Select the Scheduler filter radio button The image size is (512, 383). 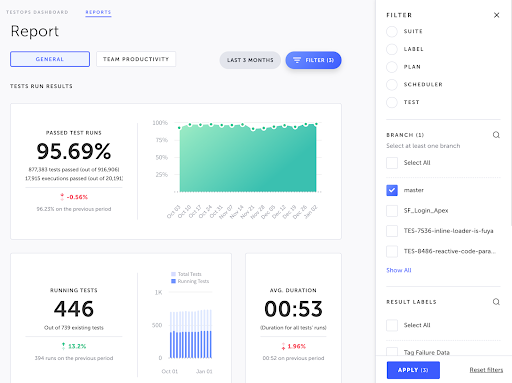coord(392,84)
